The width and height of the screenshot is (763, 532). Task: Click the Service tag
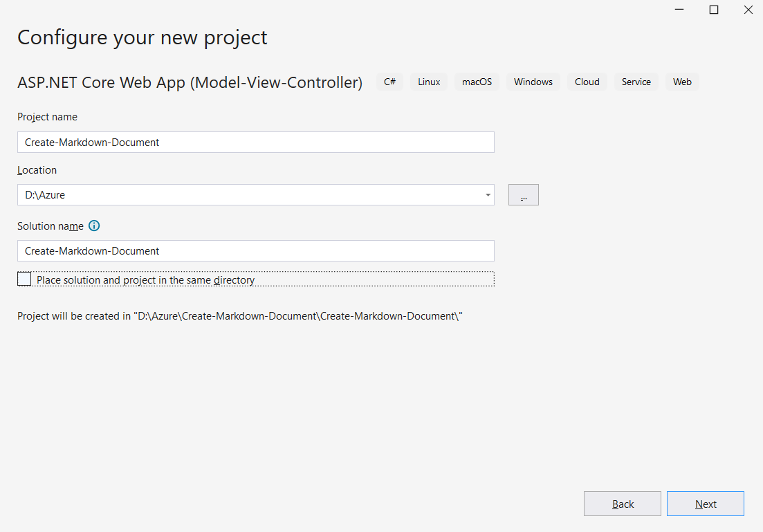point(636,82)
